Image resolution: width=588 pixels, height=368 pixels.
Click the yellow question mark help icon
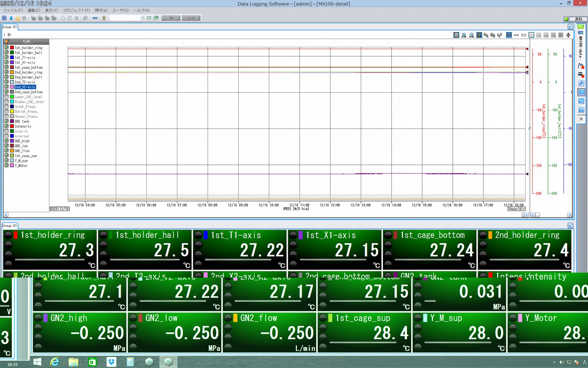pyautogui.click(x=104, y=18)
